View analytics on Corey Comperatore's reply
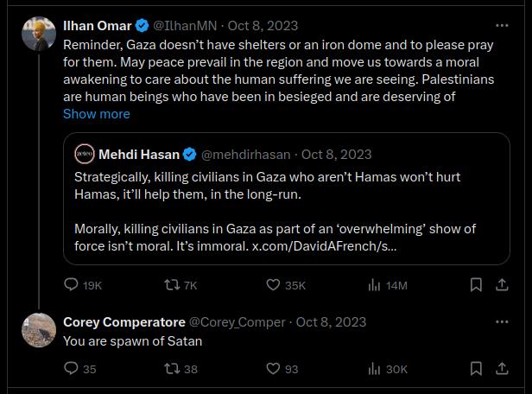532x394 pixels. coord(376,369)
